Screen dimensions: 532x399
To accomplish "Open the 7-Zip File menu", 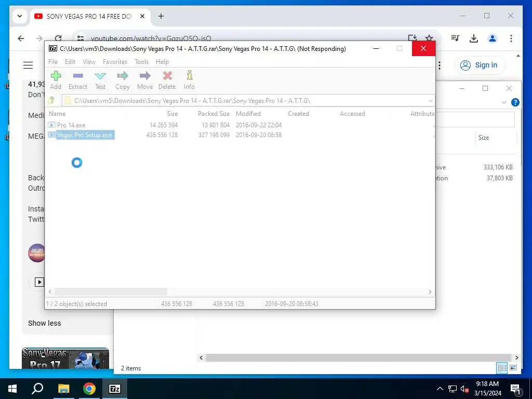I will pyautogui.click(x=53, y=62).
